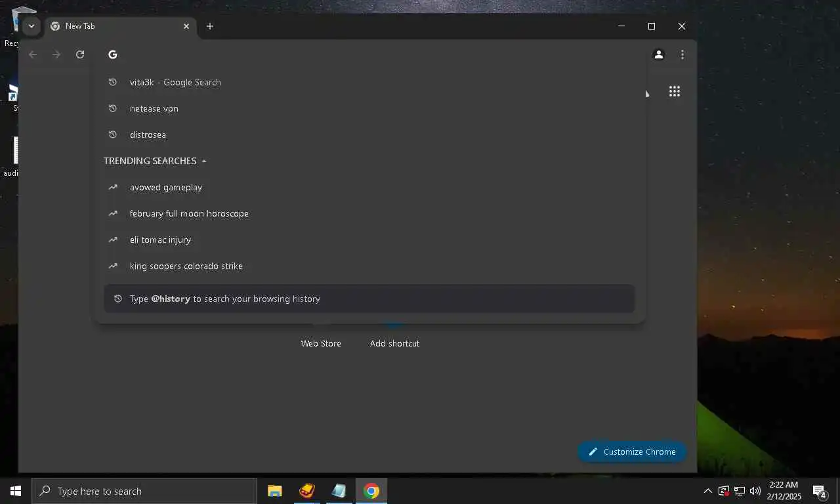Click the browser back arrow
The width and height of the screenshot is (840, 504).
(33, 54)
